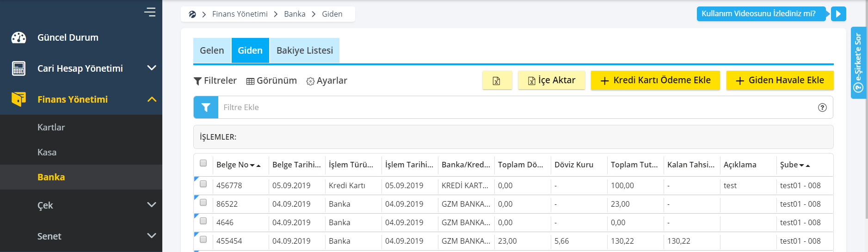Screen dimensions: 868x252
Task: Switch to the Gelen tab
Action: (x=212, y=50)
